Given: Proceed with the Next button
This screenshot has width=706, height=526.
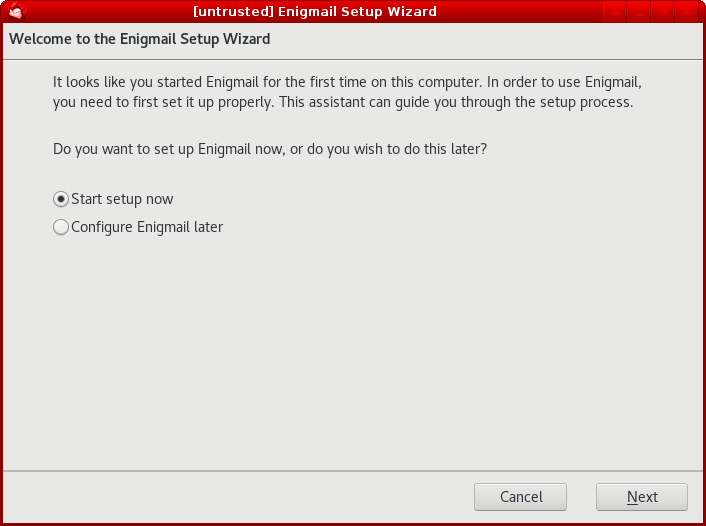Looking at the screenshot, I should click(x=642, y=497).
